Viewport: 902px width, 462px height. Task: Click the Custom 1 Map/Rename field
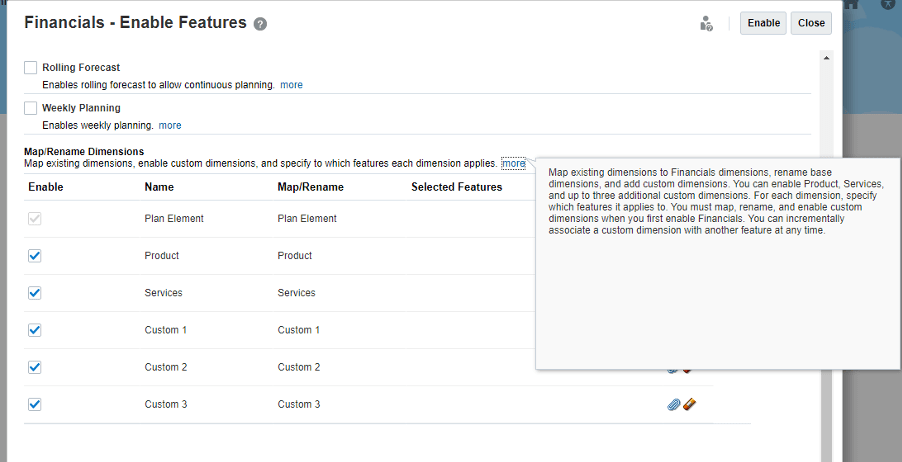[299, 330]
